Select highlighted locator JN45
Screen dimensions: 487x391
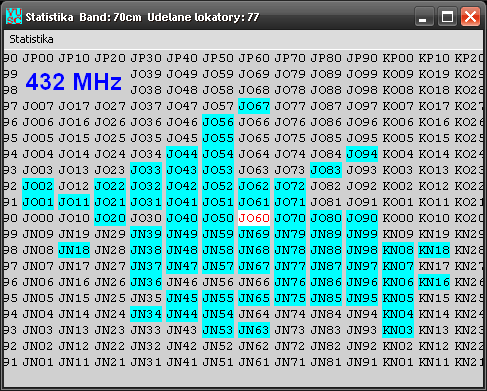click(182, 298)
